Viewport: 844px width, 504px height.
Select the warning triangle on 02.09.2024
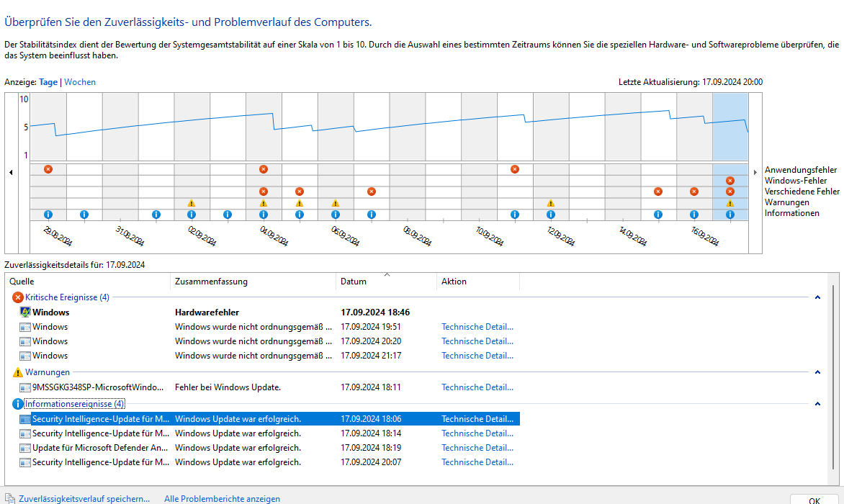click(191, 203)
